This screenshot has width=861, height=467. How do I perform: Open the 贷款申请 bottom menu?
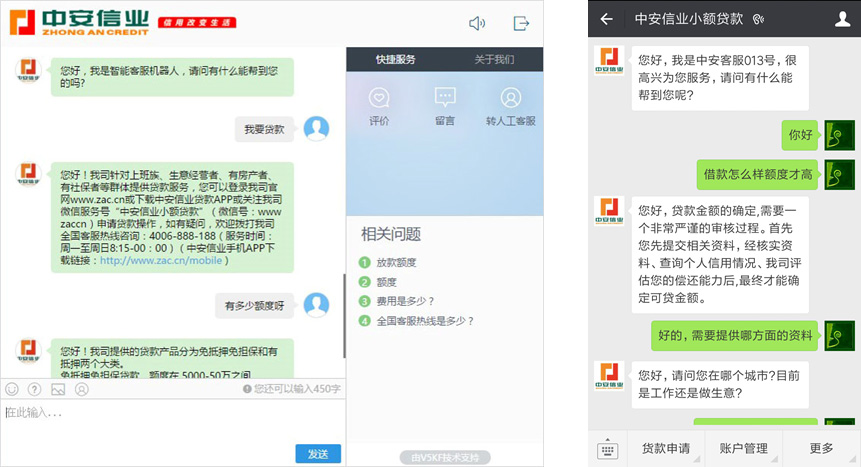click(666, 448)
